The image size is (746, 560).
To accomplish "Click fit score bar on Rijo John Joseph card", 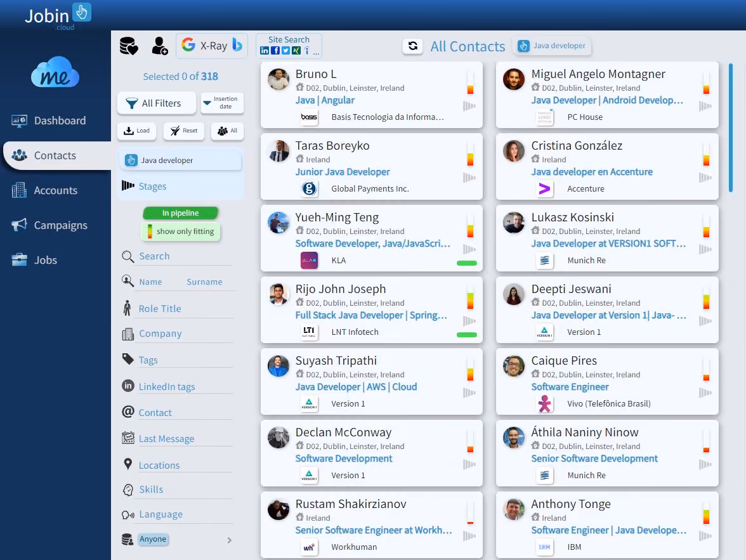I will pos(470,298).
